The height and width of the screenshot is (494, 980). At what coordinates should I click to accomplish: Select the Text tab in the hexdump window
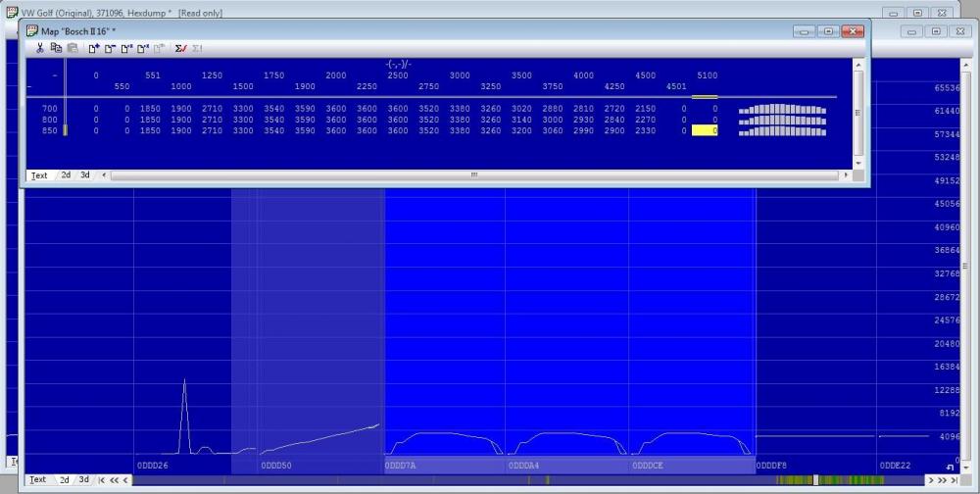pos(37,480)
